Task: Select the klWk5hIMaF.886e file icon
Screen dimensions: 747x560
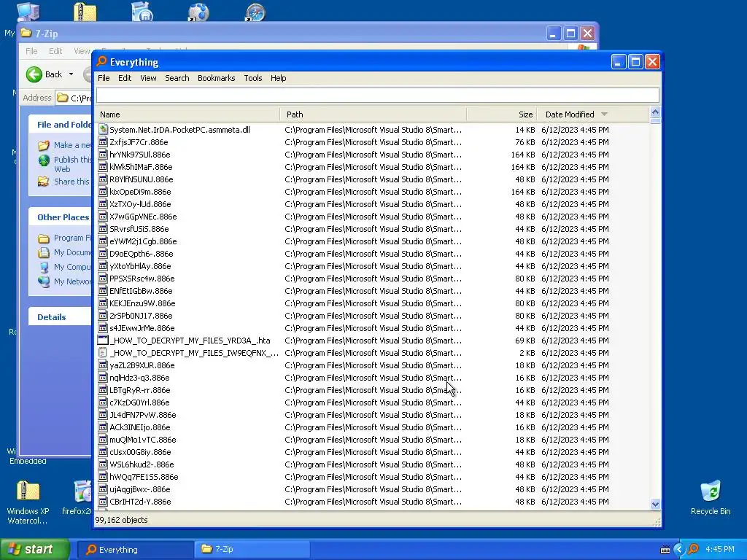Action: coord(103,167)
